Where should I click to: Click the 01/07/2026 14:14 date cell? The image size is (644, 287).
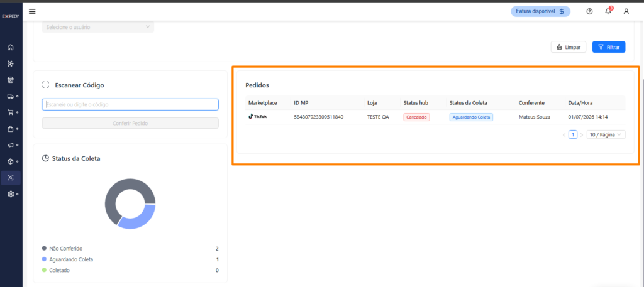pyautogui.click(x=588, y=117)
